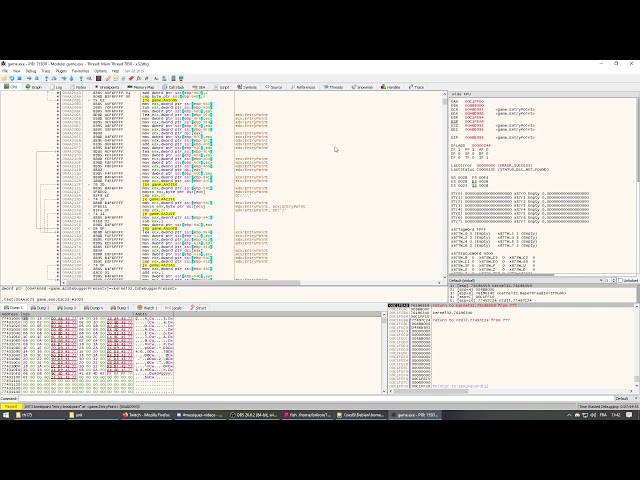The width and height of the screenshot is (640, 480).
Task: Click the Trace over toolbar icon
Action: point(71,78)
